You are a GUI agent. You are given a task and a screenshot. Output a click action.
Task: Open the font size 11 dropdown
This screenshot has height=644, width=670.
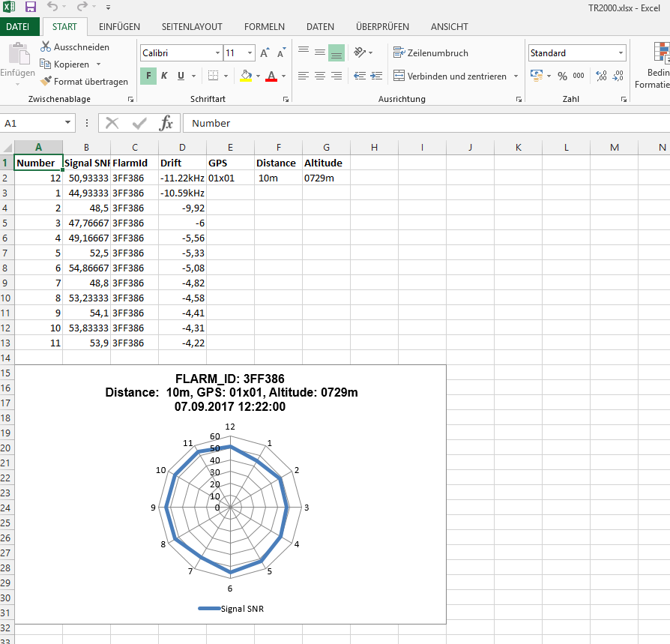coord(250,53)
